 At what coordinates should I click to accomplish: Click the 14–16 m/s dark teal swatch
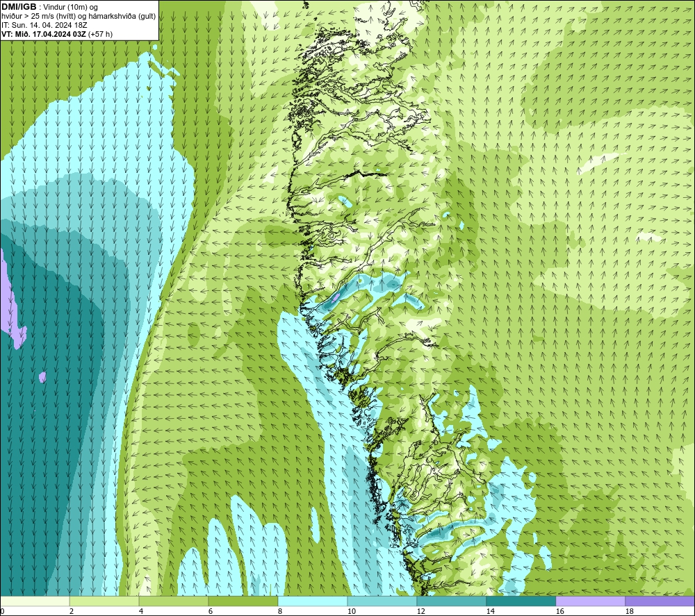point(521,601)
